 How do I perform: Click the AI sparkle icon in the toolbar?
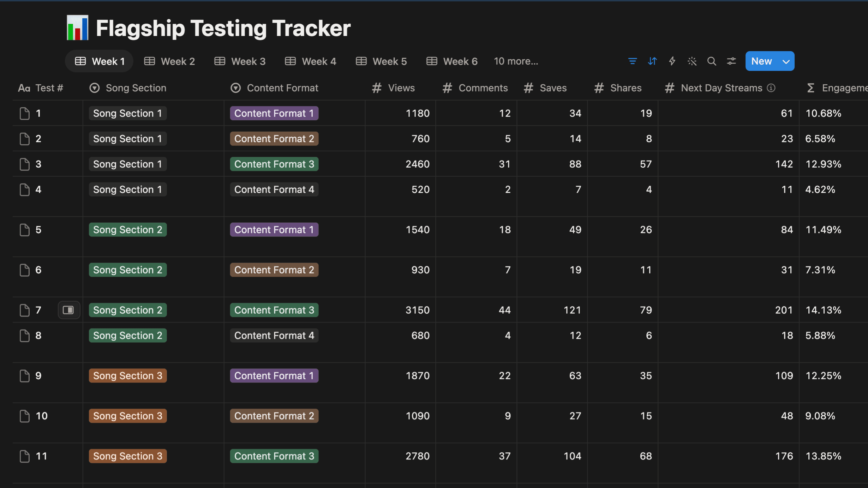692,61
